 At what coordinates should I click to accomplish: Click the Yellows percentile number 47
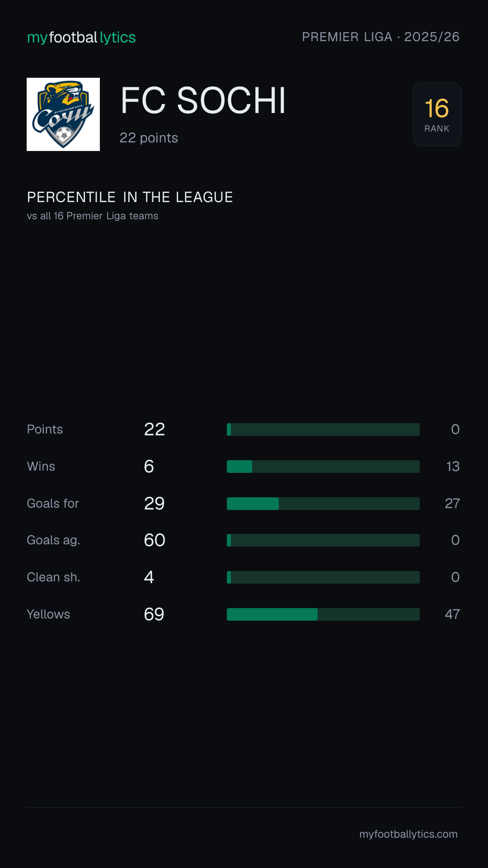click(452, 614)
